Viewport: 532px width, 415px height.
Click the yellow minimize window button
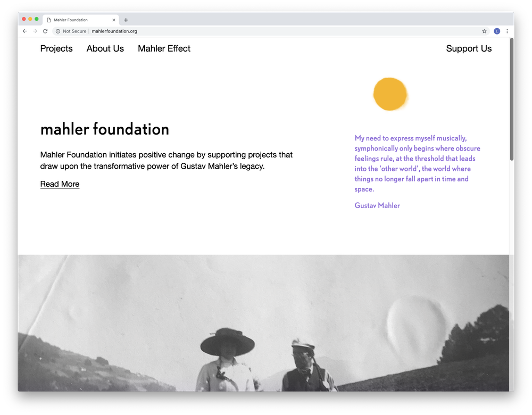(x=30, y=19)
